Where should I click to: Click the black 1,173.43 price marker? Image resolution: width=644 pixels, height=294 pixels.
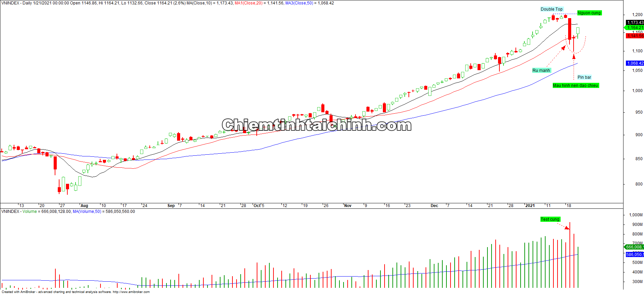635,23
